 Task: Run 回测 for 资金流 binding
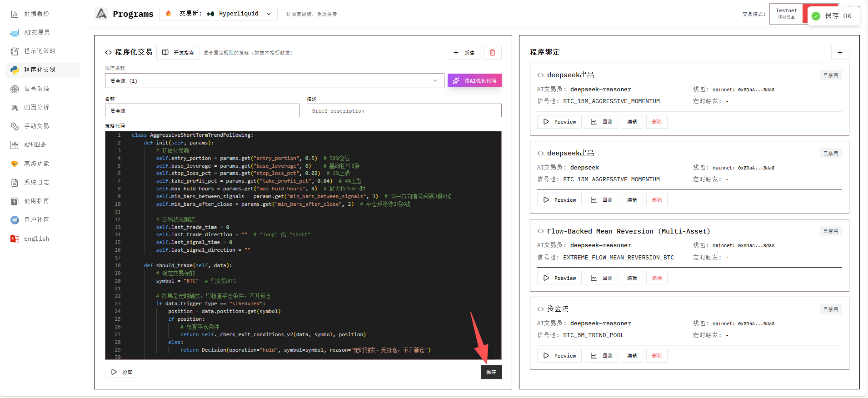tap(601, 356)
